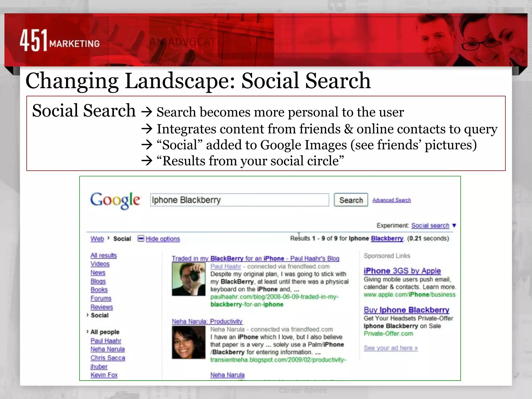The width and height of the screenshot is (532, 399).
Task: Expand the Social search dropdown arrow
Action: click(x=454, y=225)
